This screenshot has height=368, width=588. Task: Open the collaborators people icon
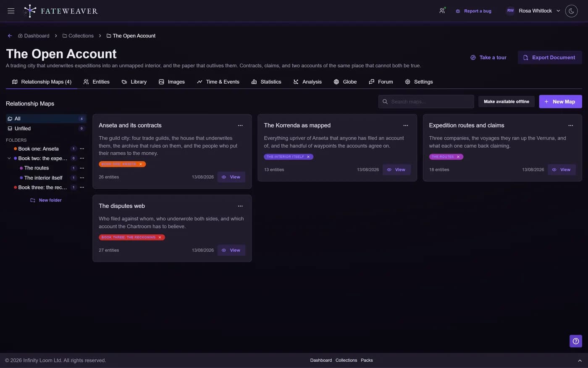(442, 11)
